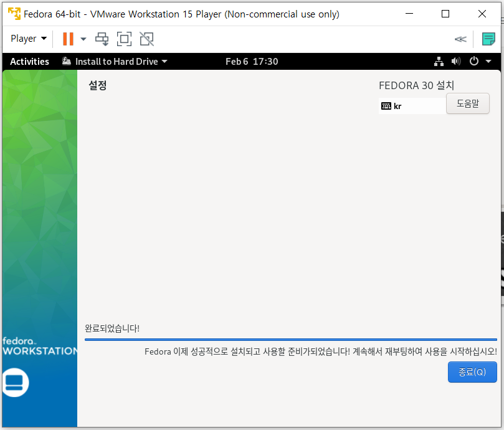The image size is (504, 430).
Task: Enter full screen mode
Action: pos(124,39)
